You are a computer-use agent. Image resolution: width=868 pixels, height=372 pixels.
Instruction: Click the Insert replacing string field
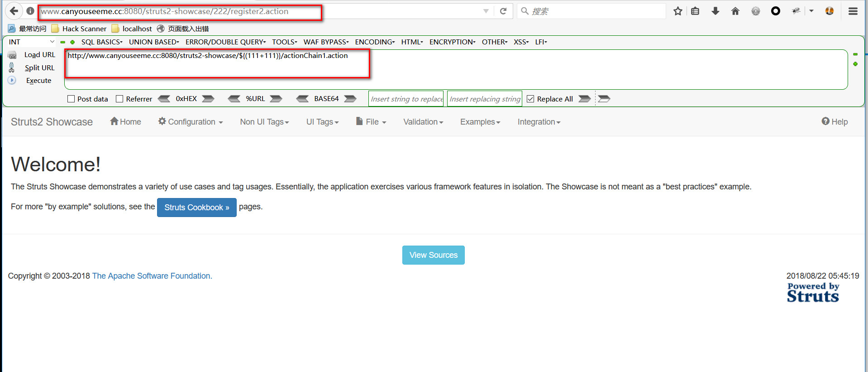pos(485,99)
